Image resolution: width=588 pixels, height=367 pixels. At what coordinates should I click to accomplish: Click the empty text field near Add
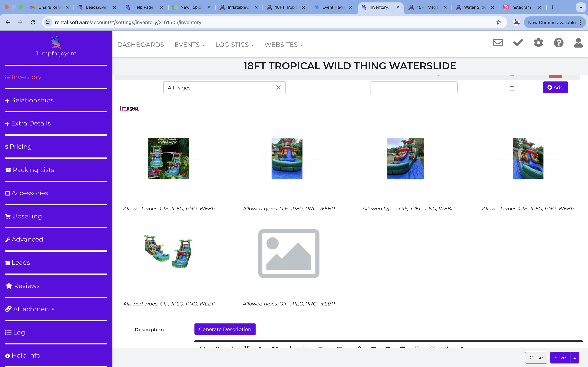point(414,87)
